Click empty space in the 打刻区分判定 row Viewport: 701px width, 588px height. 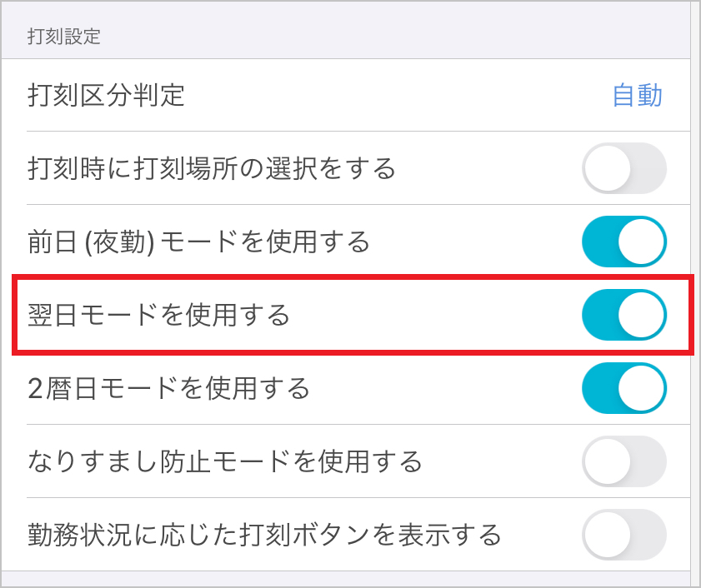coord(400,96)
